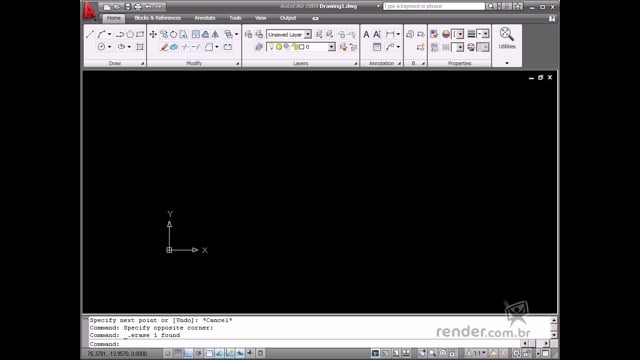Open the application menu (red A logo)
Screen dimensions: 640x360
tap(90, 11)
